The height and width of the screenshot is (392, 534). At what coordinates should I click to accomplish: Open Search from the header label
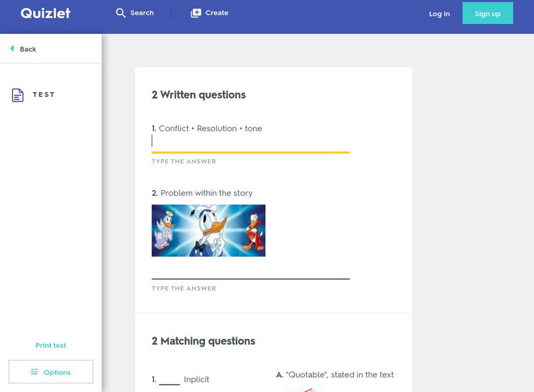click(142, 13)
